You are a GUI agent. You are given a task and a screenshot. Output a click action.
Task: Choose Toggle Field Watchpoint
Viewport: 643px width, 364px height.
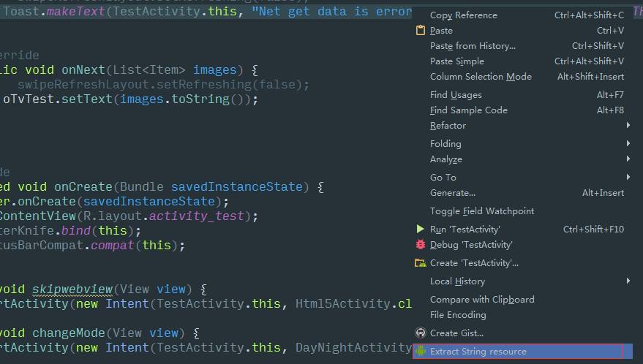click(x=522, y=211)
